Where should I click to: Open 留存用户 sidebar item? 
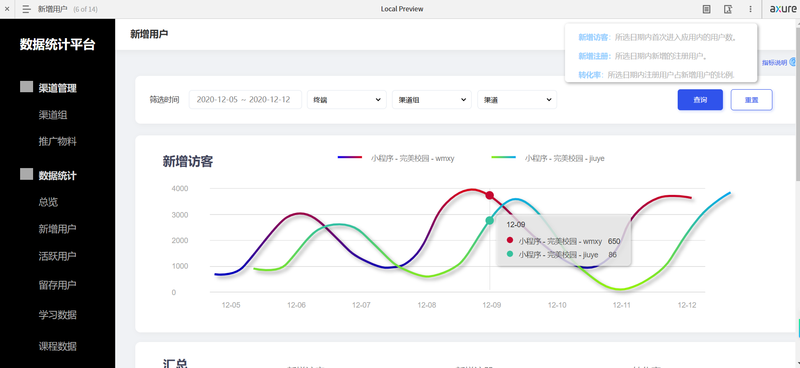pos(58,285)
